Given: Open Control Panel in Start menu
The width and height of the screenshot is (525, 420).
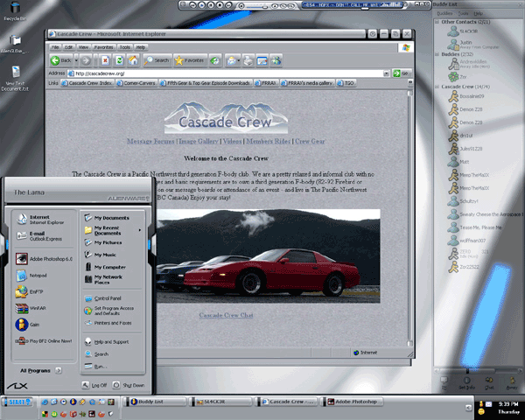Looking at the screenshot, I should (108, 298).
